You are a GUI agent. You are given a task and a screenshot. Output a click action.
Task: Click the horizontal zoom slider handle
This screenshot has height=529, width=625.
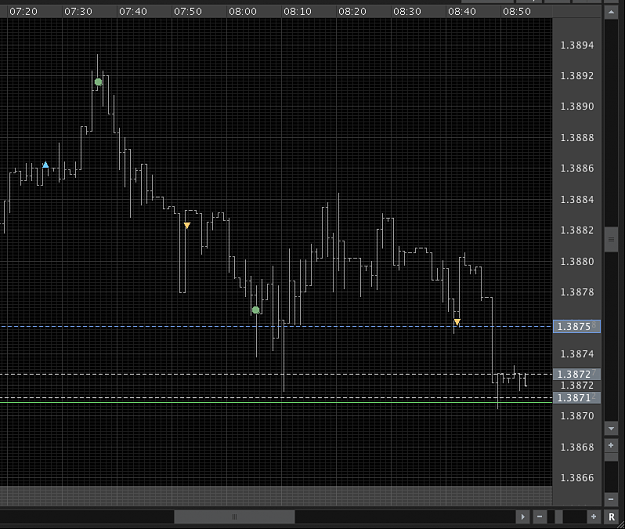(559, 517)
